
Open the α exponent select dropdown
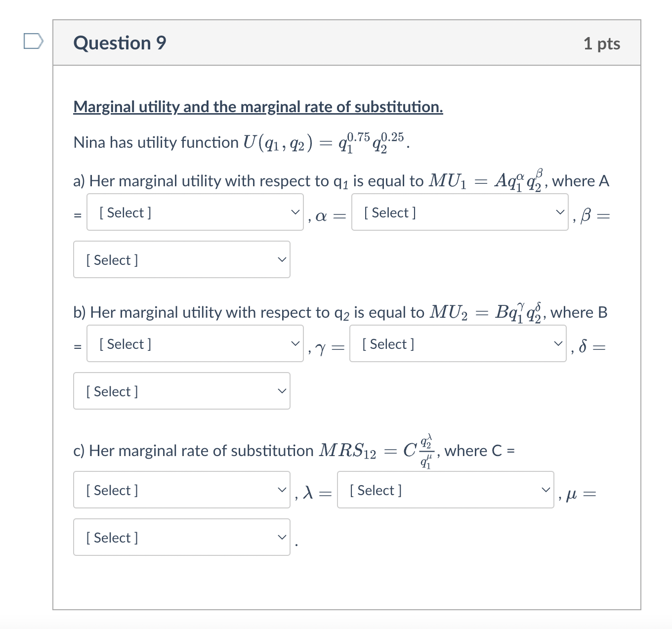[x=460, y=212]
